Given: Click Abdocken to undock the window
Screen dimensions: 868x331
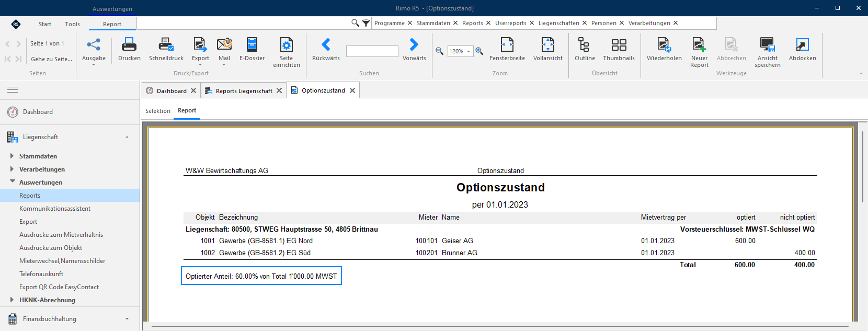Looking at the screenshot, I should 802,50.
